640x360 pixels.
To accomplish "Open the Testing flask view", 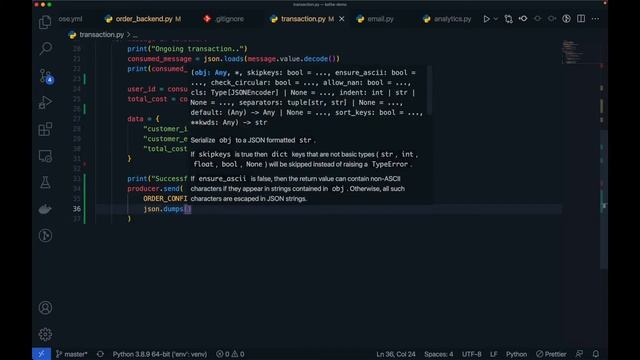I will pos(45,182).
